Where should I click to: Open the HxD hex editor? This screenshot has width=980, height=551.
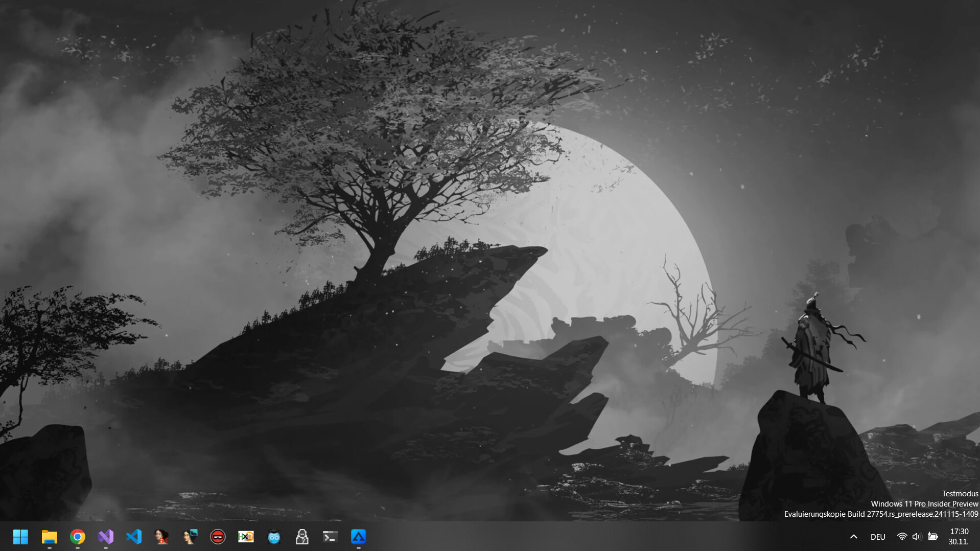pyautogui.click(x=246, y=537)
